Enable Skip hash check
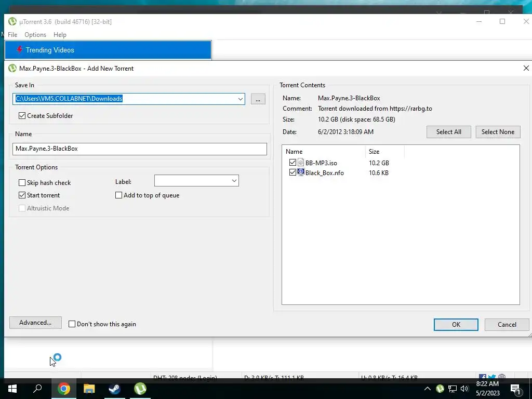The height and width of the screenshot is (399, 532). tap(22, 182)
